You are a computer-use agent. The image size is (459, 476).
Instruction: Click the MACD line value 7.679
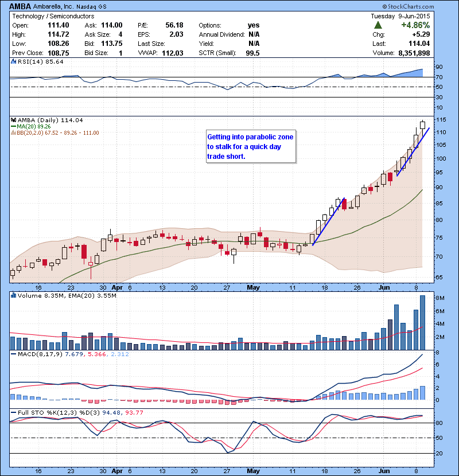click(74, 354)
